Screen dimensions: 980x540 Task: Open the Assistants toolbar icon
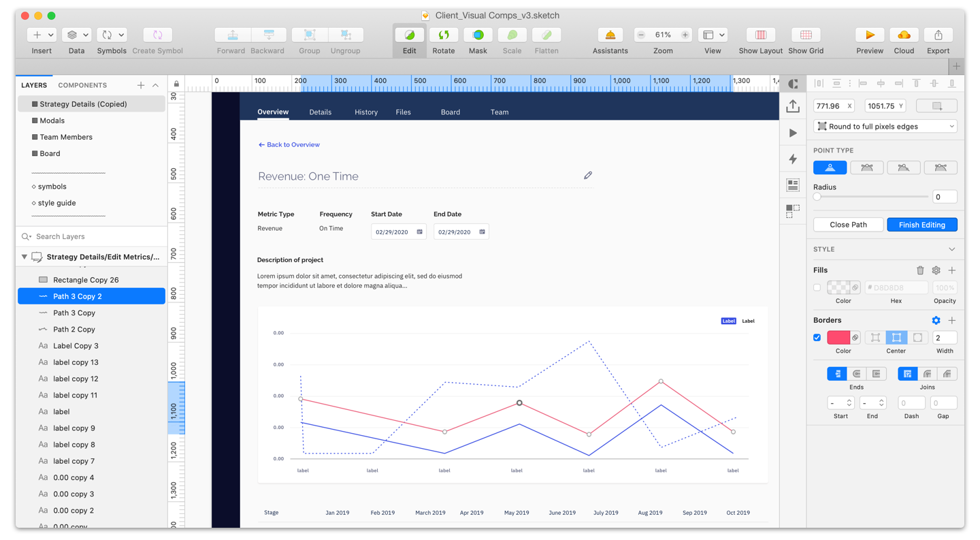(x=610, y=35)
